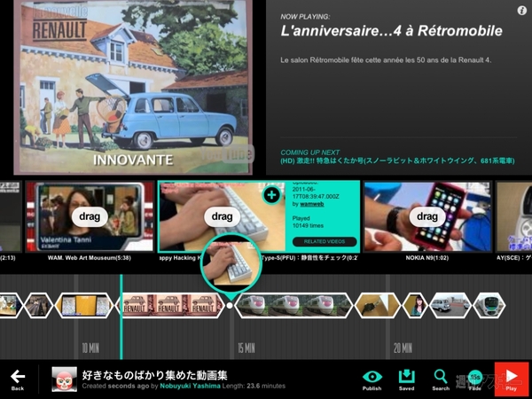Select the white train clip in timeline
The image size is (532, 399).
pos(293,305)
